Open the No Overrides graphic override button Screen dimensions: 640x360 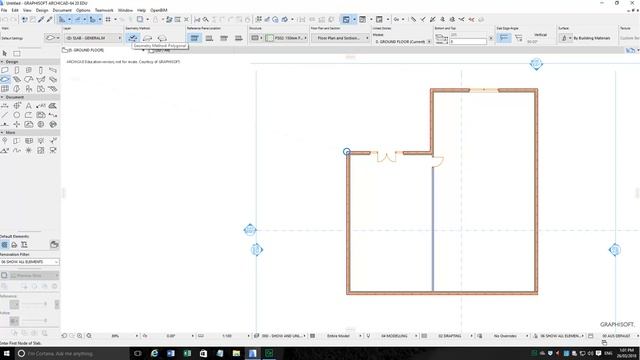(505, 336)
